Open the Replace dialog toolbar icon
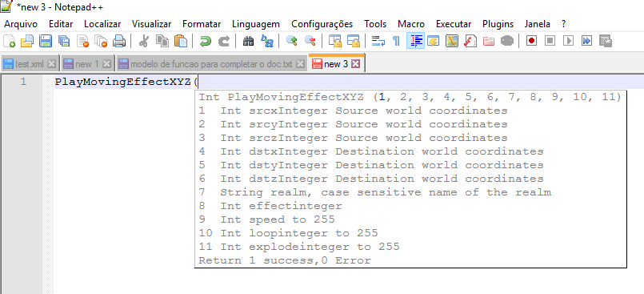 coord(267,41)
